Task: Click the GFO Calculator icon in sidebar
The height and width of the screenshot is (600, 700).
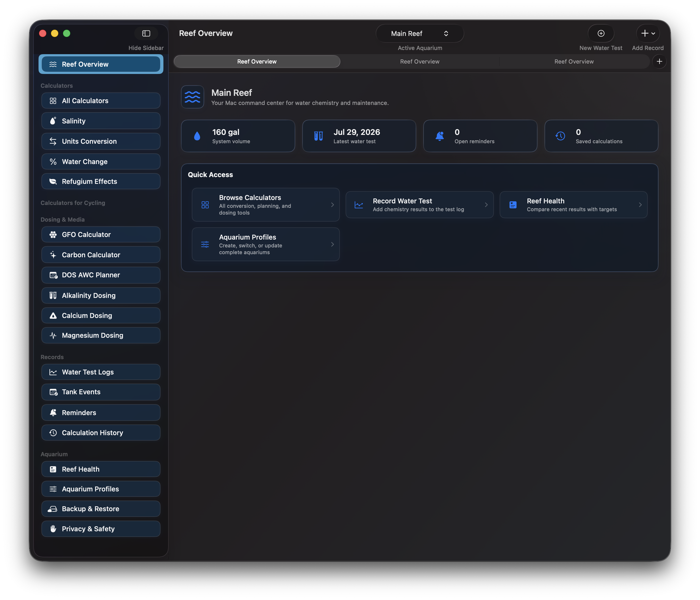Action: pos(53,235)
